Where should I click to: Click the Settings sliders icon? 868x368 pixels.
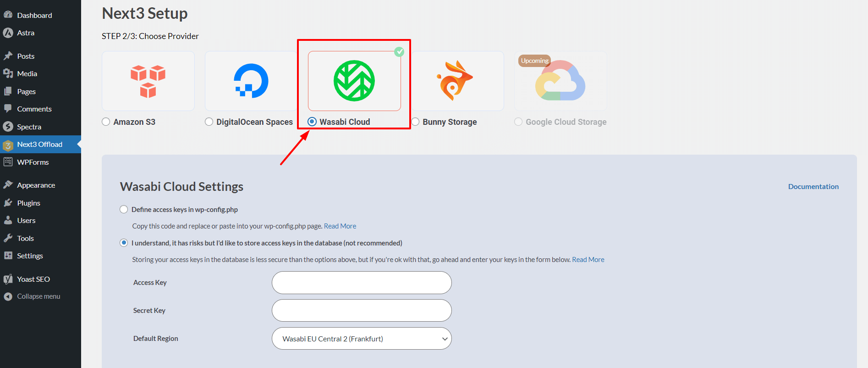8,256
